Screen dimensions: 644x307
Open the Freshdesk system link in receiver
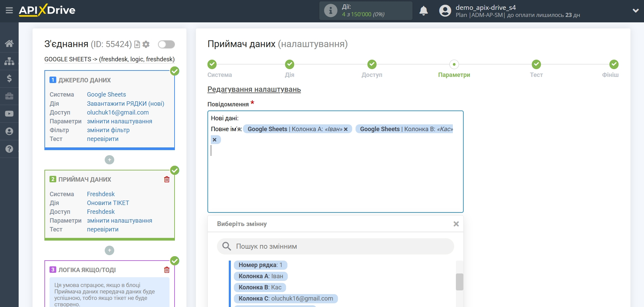coord(101,194)
